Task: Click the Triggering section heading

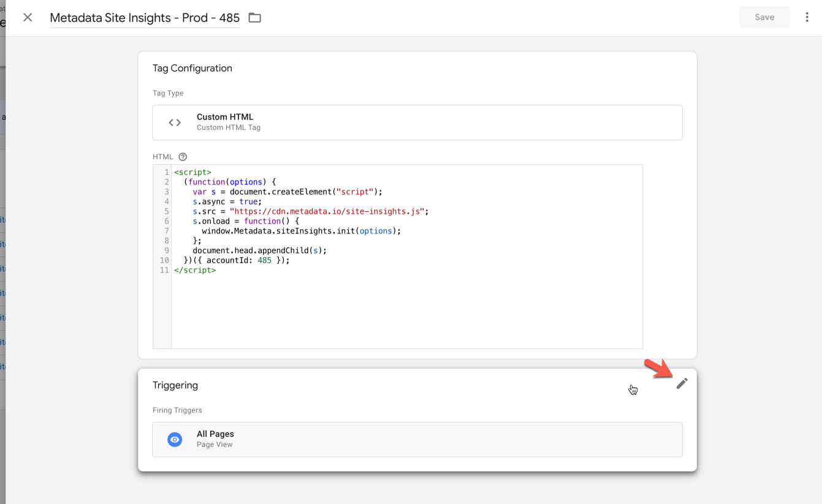Action: pos(175,385)
